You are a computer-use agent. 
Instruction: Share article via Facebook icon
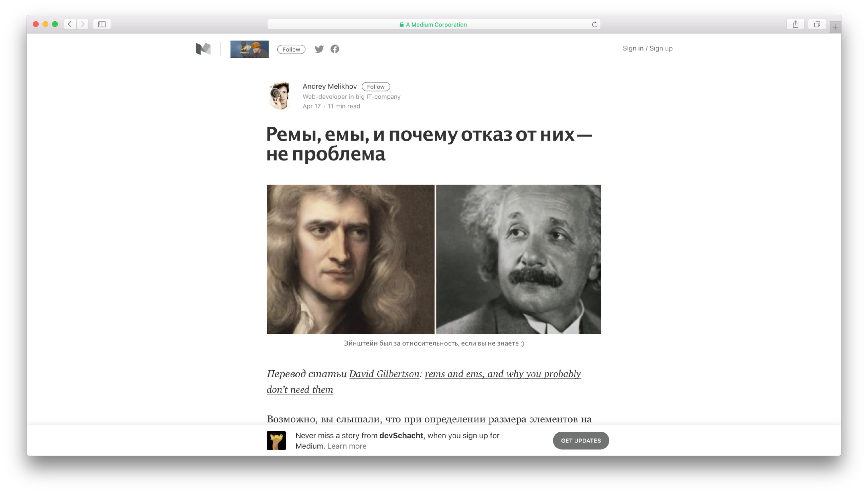click(x=335, y=49)
